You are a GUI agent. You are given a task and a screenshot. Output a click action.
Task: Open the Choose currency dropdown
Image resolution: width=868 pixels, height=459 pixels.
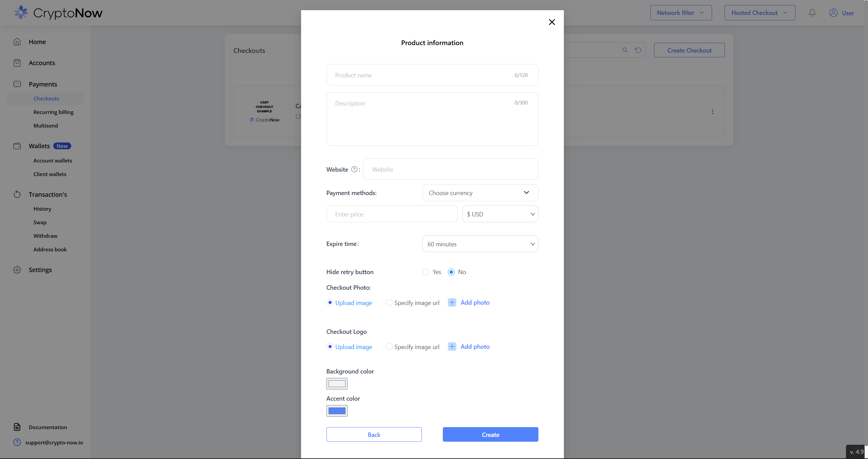coord(480,193)
